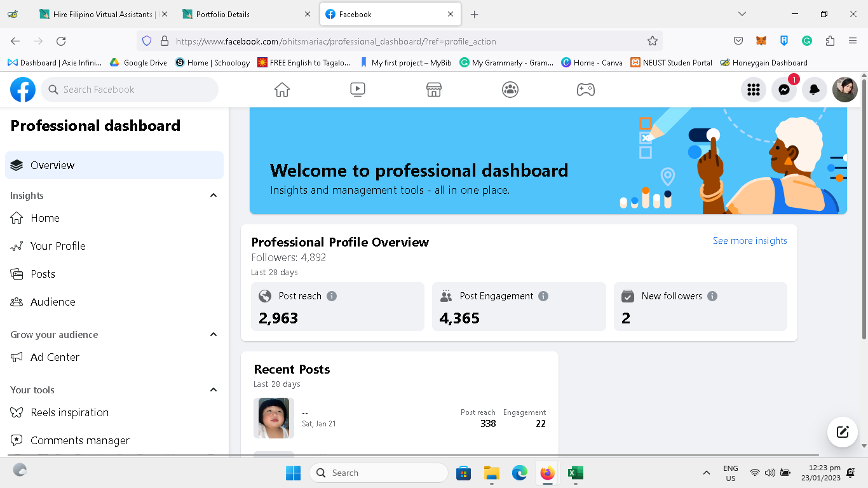
Task: Open Windows Start menu
Action: [293, 473]
